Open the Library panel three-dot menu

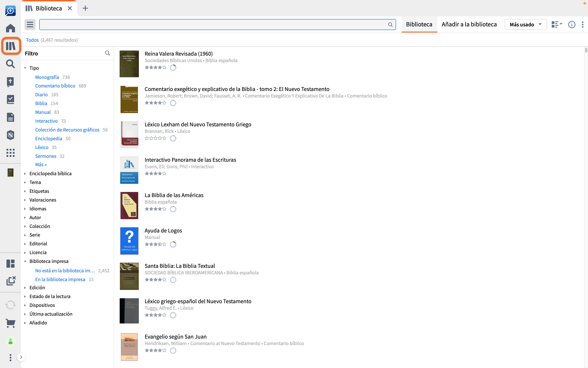tap(583, 24)
